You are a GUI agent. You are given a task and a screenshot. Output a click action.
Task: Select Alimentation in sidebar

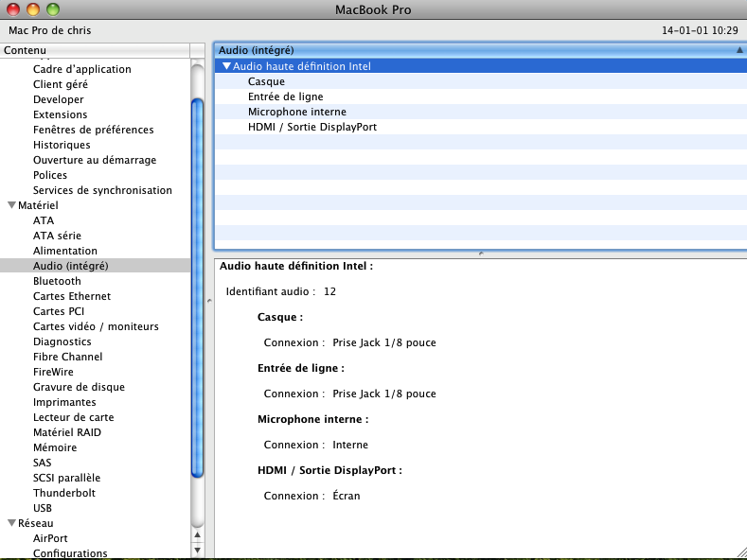(64, 251)
